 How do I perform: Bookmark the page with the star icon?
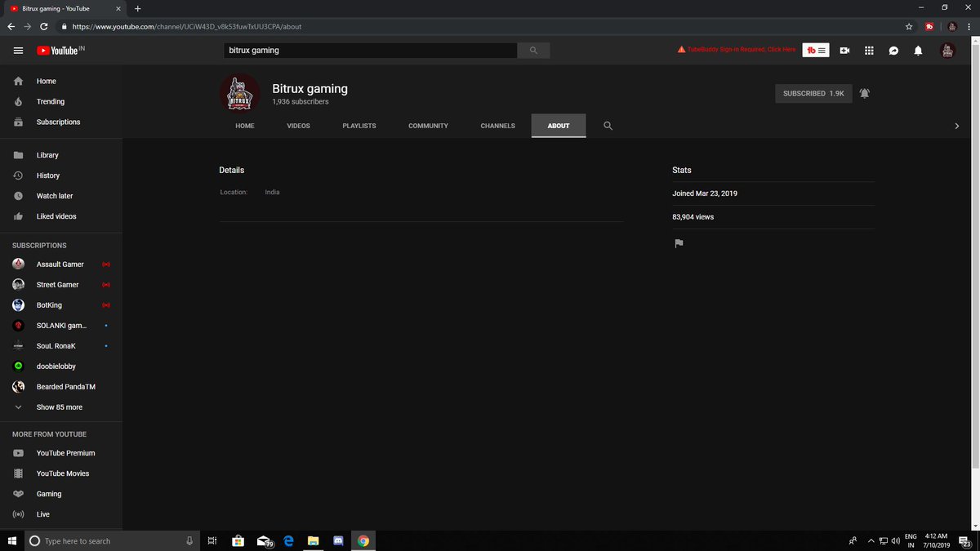(909, 26)
